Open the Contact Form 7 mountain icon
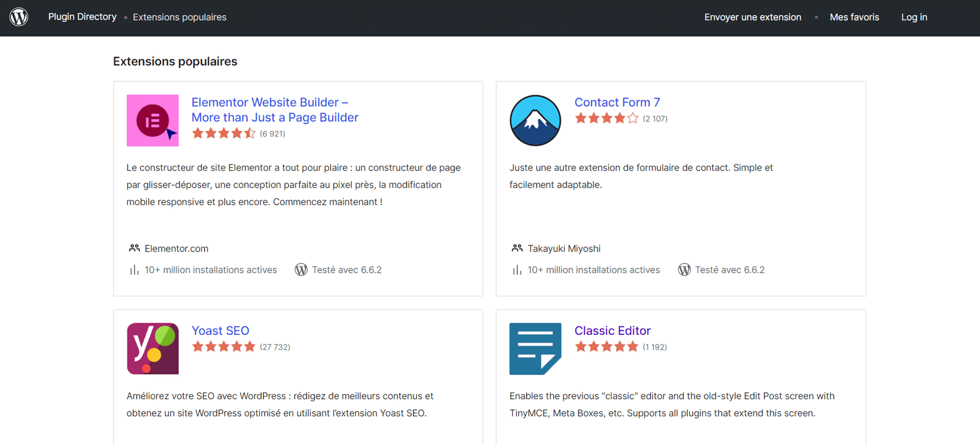This screenshot has width=980, height=445. (535, 121)
